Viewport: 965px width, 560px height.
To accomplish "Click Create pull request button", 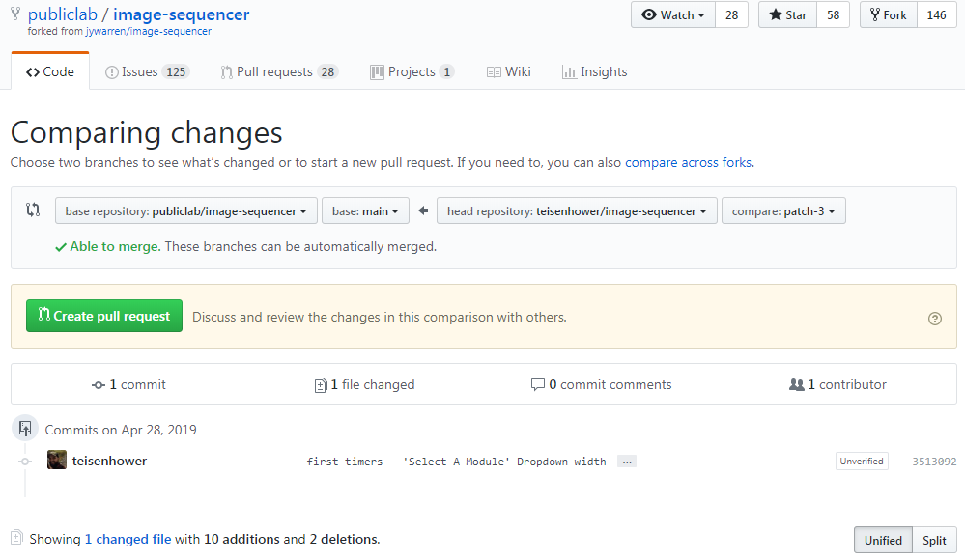I will click(104, 316).
